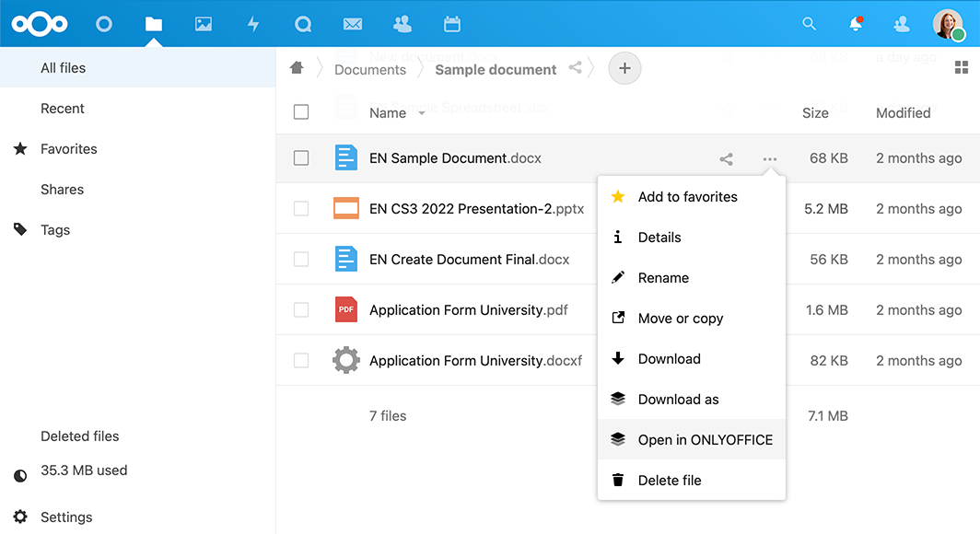Click share icon for EN Sample Document

(x=726, y=158)
